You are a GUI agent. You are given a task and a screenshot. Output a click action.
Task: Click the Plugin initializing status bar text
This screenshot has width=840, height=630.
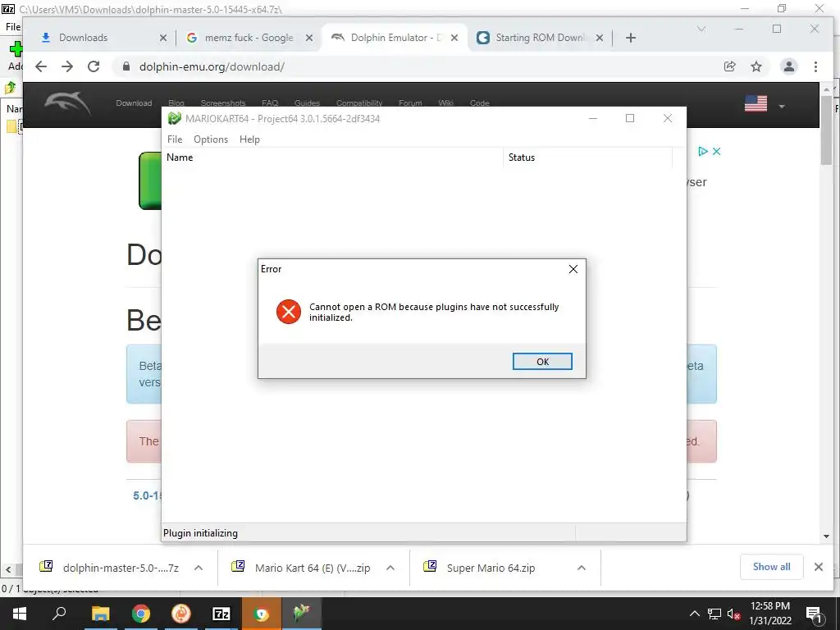pos(200,533)
